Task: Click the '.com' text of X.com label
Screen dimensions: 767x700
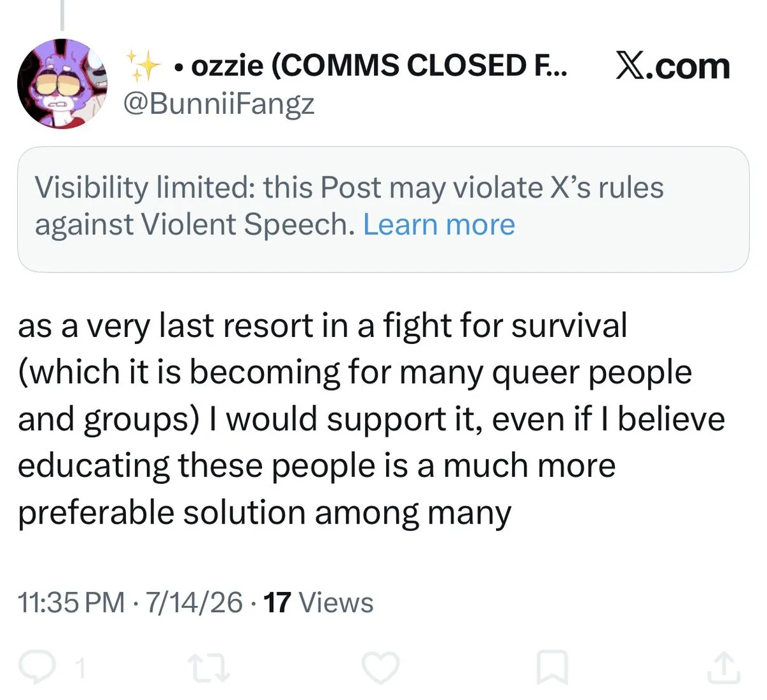Action: [x=688, y=66]
